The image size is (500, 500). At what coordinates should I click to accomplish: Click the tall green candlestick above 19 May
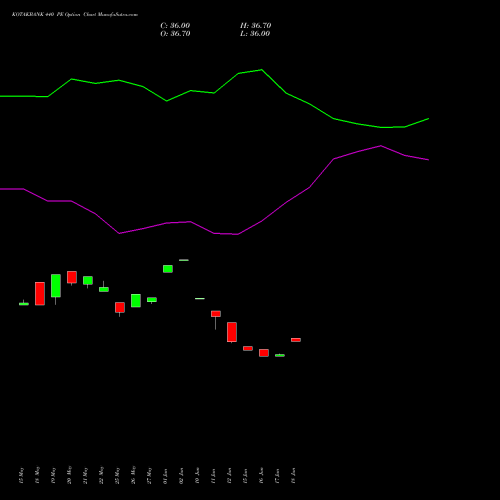(x=56, y=286)
